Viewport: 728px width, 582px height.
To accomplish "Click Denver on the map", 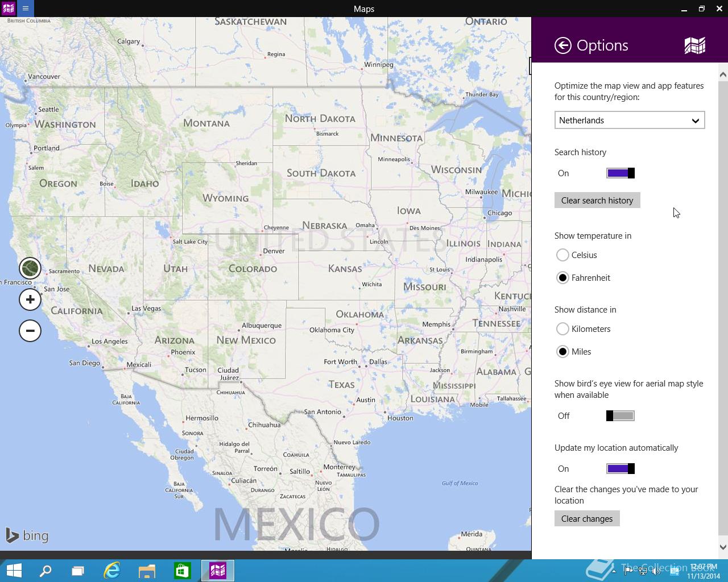I will click(x=274, y=251).
